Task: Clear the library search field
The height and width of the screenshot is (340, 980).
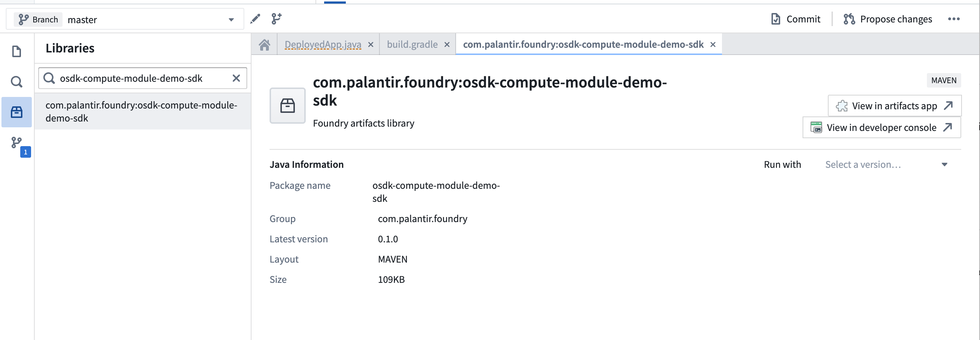Action: tap(236, 78)
